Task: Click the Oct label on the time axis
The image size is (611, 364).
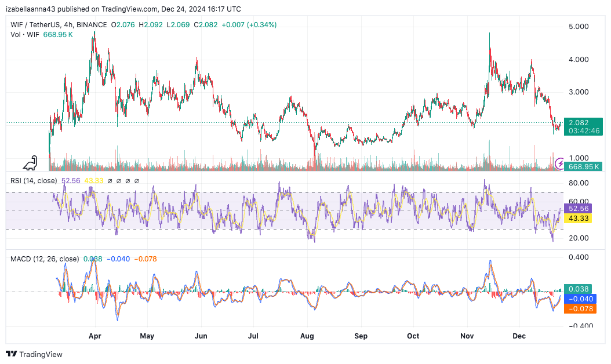Action: point(413,336)
